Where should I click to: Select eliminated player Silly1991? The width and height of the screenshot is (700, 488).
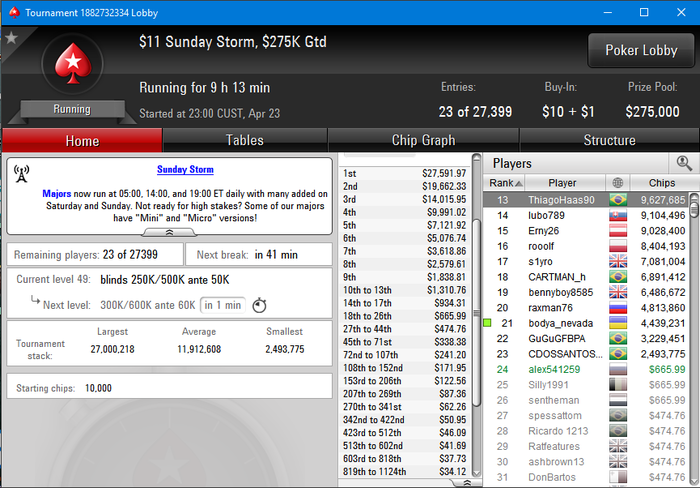click(x=587, y=385)
